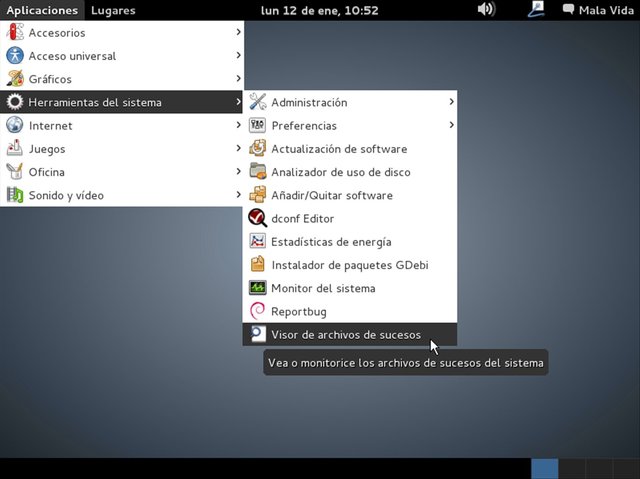Image resolution: width=640 pixels, height=479 pixels.
Task: Select the Herramientas del sistema menu label
Action: (95, 102)
